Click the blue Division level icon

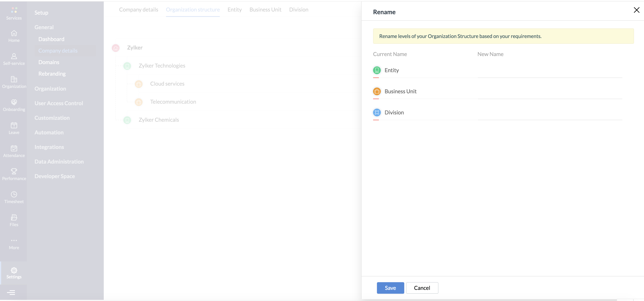click(377, 112)
